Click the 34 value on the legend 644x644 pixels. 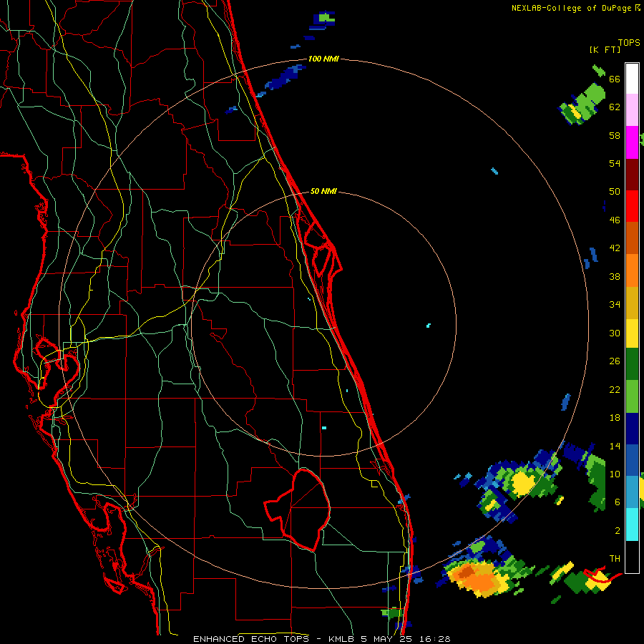[615, 305]
